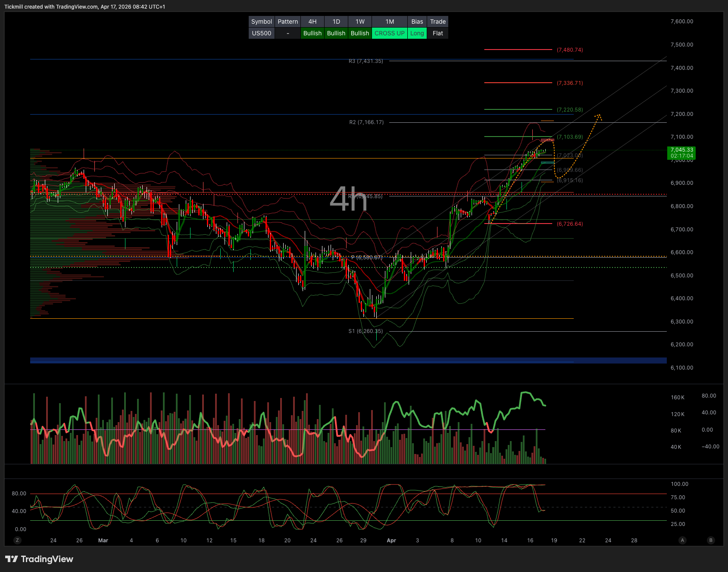Click the green 7,220.58 level label
The height and width of the screenshot is (572, 728).
click(x=569, y=110)
